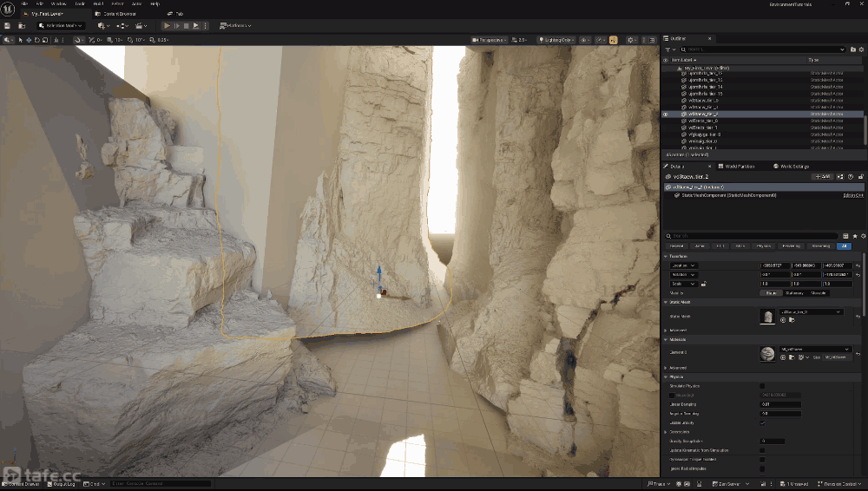
Task: Click the static mesh thumbnail preview
Action: (x=767, y=317)
